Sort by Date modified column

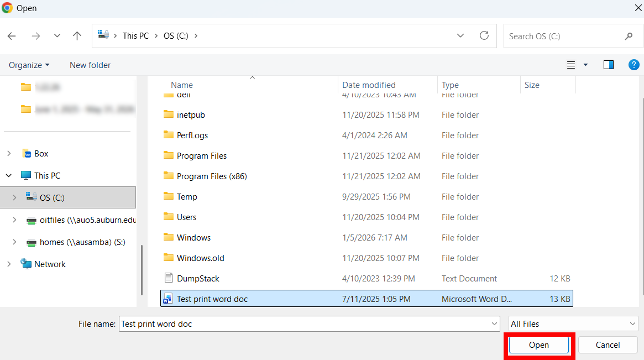click(x=369, y=85)
